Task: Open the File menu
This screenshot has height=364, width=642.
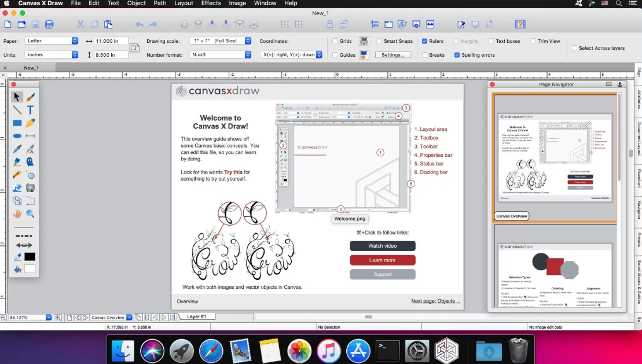Action: (x=76, y=3)
